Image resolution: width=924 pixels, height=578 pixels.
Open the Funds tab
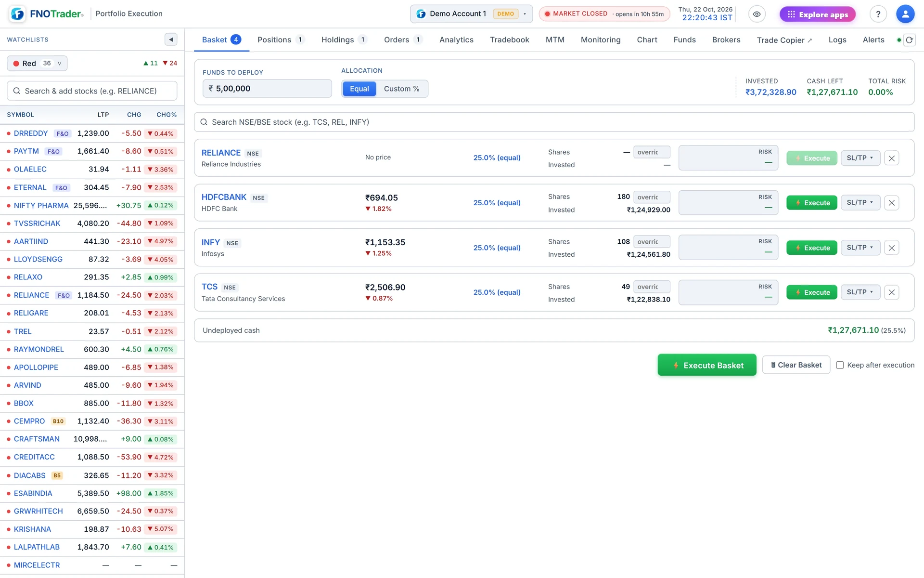point(684,40)
